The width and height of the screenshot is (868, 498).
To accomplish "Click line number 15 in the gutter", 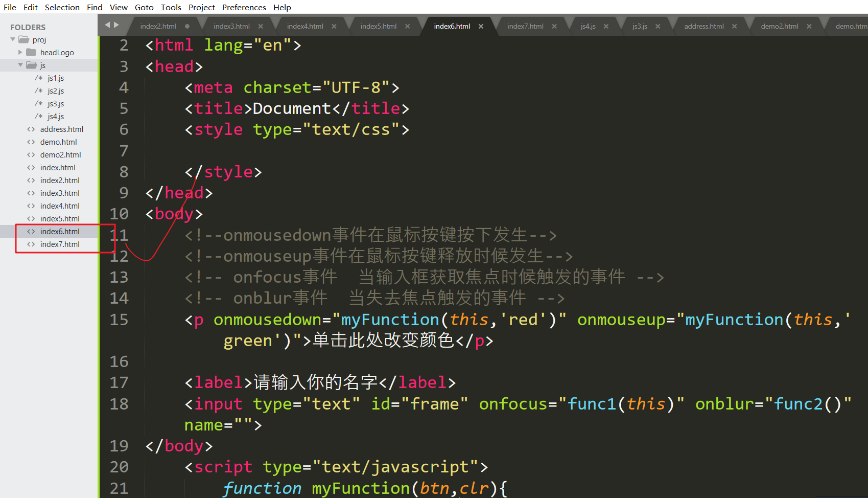I will tap(119, 320).
